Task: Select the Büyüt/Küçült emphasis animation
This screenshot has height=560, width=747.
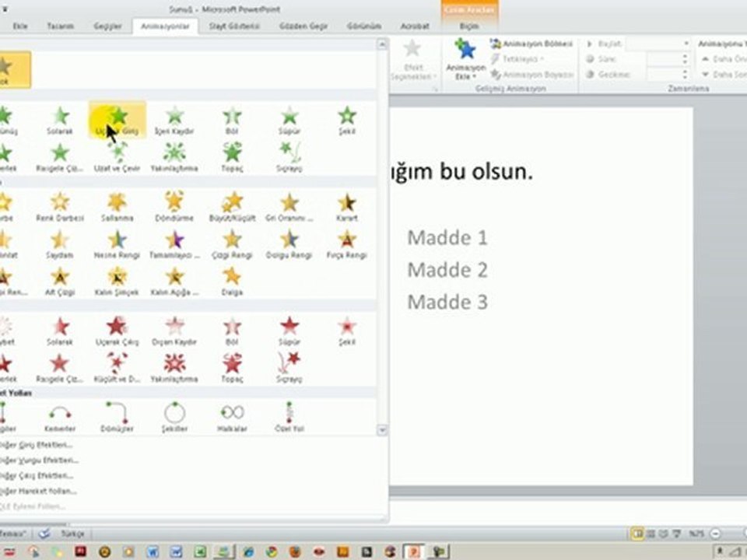Action: [232, 207]
